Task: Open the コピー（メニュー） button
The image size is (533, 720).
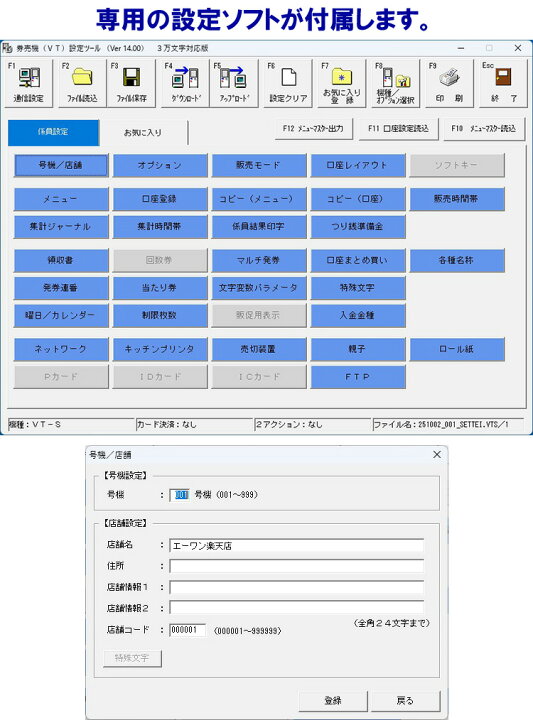Action: coord(258,199)
